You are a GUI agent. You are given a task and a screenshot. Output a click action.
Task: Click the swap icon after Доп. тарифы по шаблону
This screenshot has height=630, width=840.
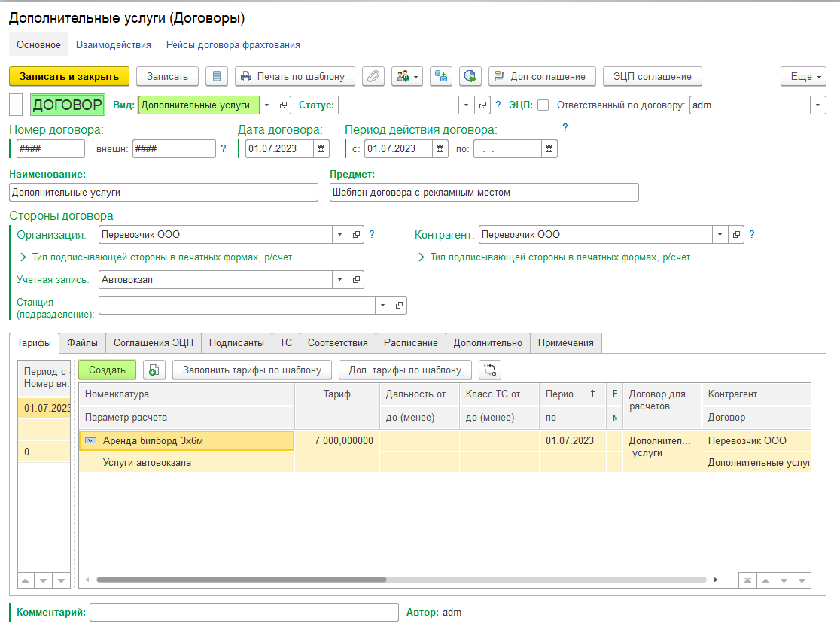[x=489, y=370]
